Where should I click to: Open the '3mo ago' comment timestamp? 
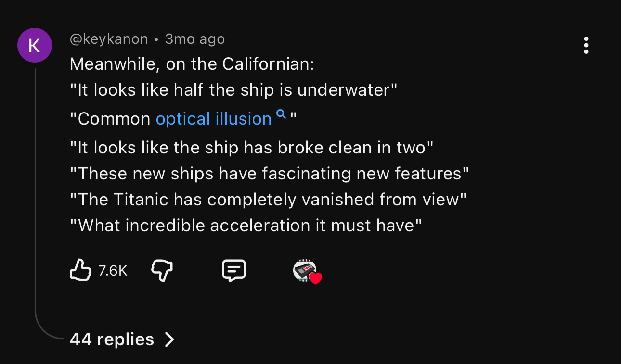point(195,39)
